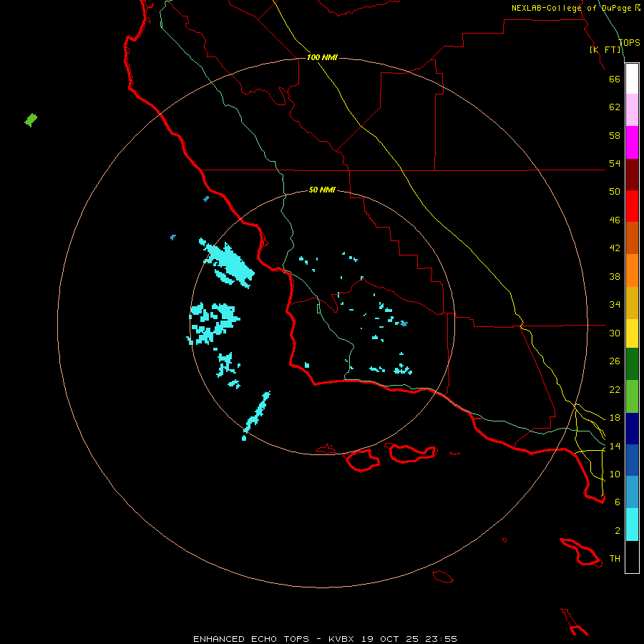Click the 'TH' legend label
This screenshot has height=644, width=644.
pos(615,559)
